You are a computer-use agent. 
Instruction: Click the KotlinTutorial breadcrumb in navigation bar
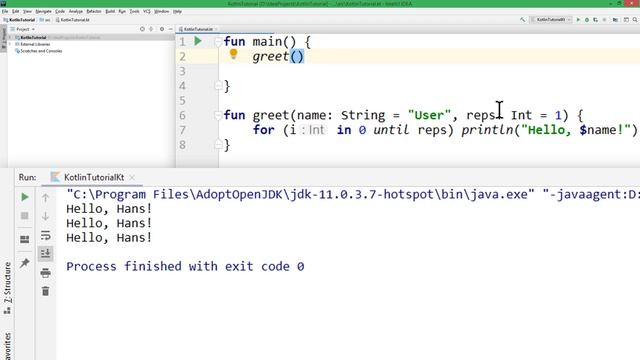(19, 20)
